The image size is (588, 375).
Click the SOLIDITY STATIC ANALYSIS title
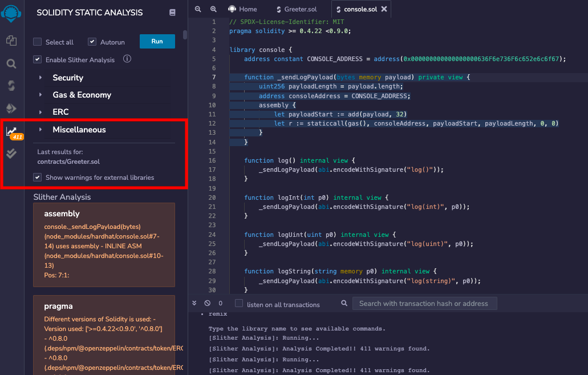click(90, 13)
